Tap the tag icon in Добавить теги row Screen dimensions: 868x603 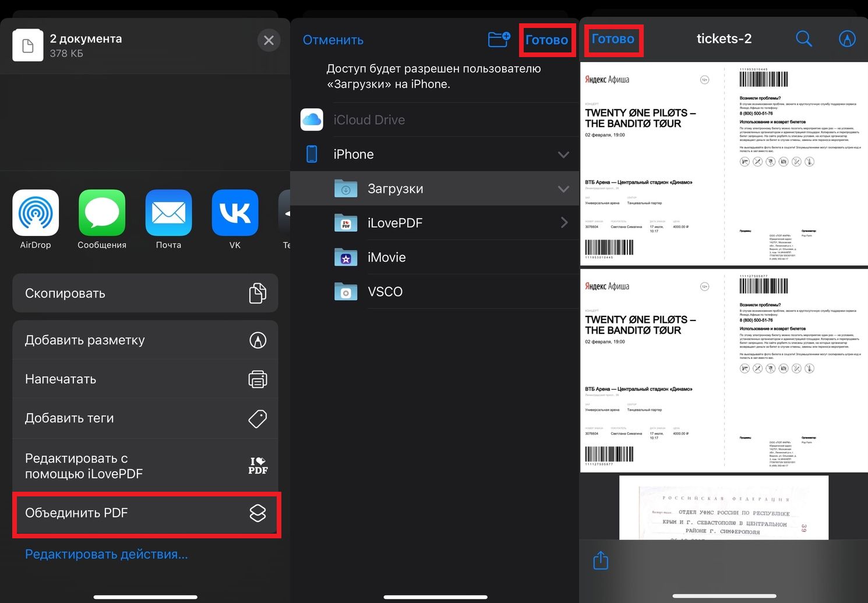tap(257, 418)
